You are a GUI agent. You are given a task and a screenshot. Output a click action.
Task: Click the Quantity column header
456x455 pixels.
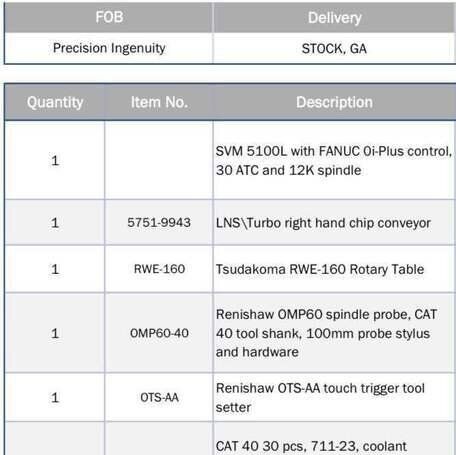point(55,102)
